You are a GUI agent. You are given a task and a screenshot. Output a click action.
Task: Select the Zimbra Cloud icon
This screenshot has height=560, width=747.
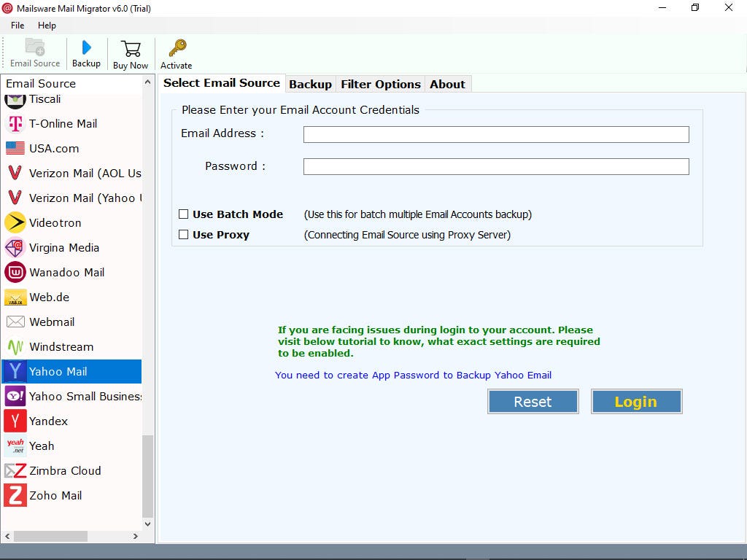pyautogui.click(x=15, y=471)
